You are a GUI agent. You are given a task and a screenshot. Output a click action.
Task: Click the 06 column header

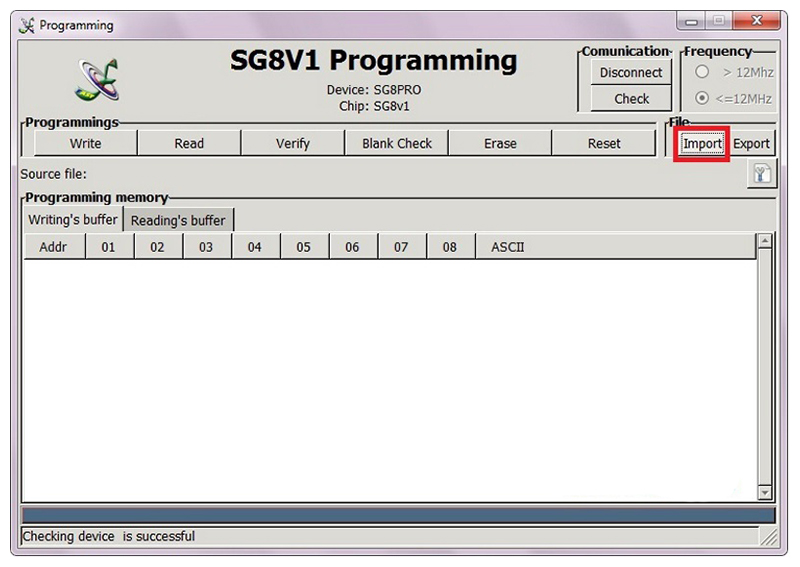point(353,247)
